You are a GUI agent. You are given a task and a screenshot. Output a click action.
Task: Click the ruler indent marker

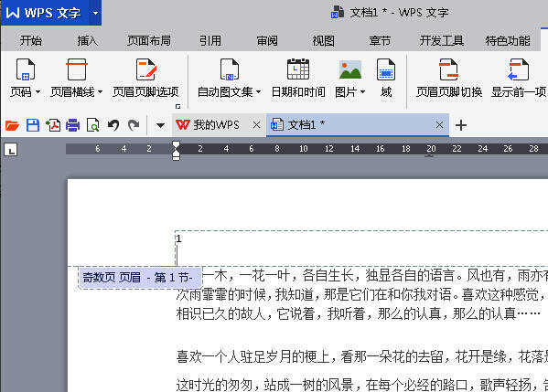pyautogui.click(x=177, y=151)
